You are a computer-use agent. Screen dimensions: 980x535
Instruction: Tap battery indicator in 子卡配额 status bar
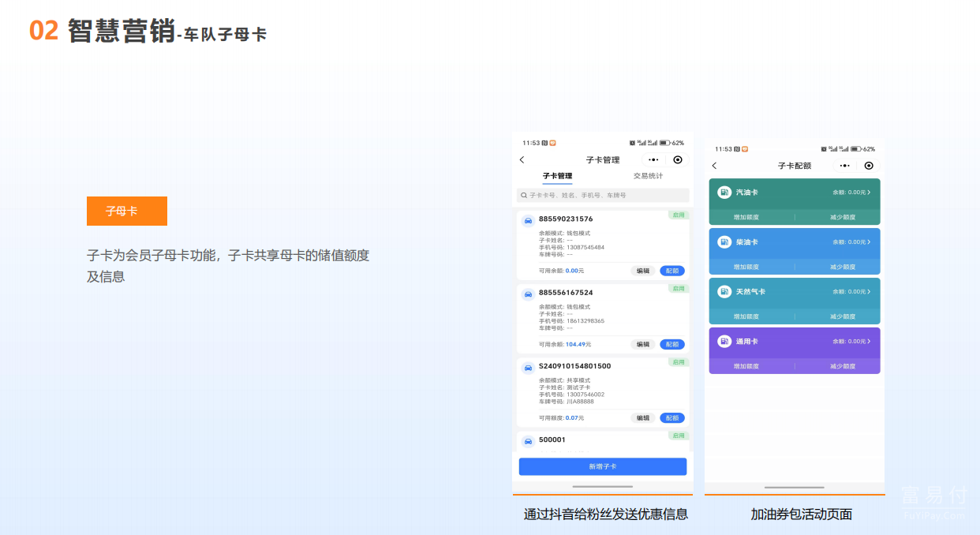(x=855, y=148)
